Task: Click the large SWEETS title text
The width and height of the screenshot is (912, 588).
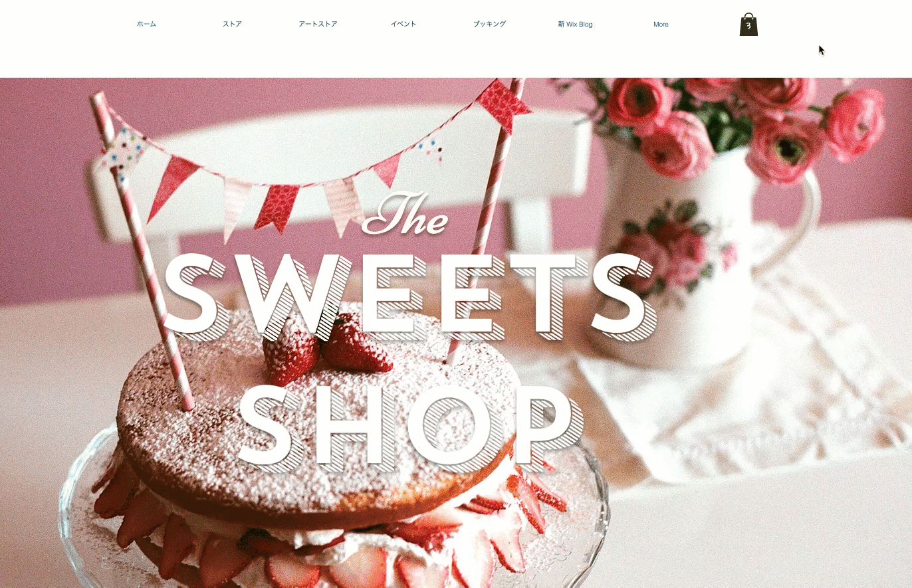Action: [x=409, y=296]
